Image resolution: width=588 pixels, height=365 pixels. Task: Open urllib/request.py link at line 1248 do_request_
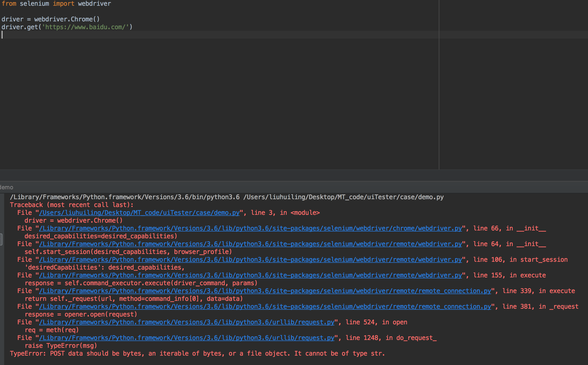point(187,338)
